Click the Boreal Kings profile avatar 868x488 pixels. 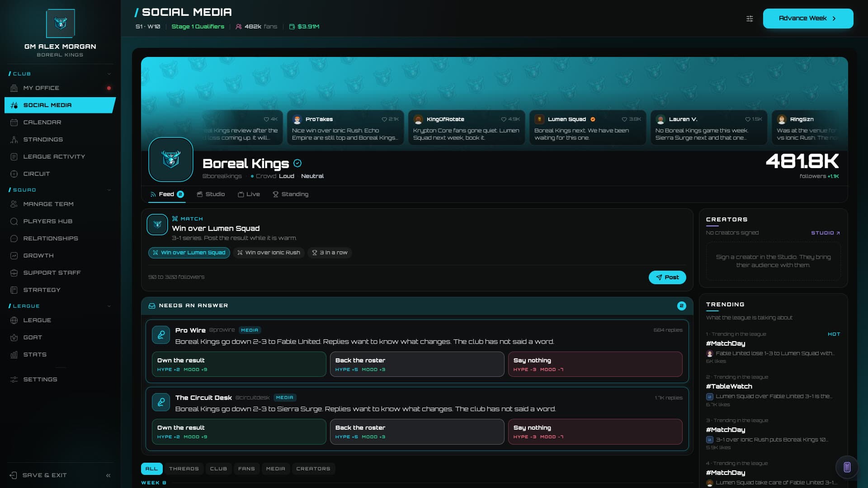tap(171, 160)
